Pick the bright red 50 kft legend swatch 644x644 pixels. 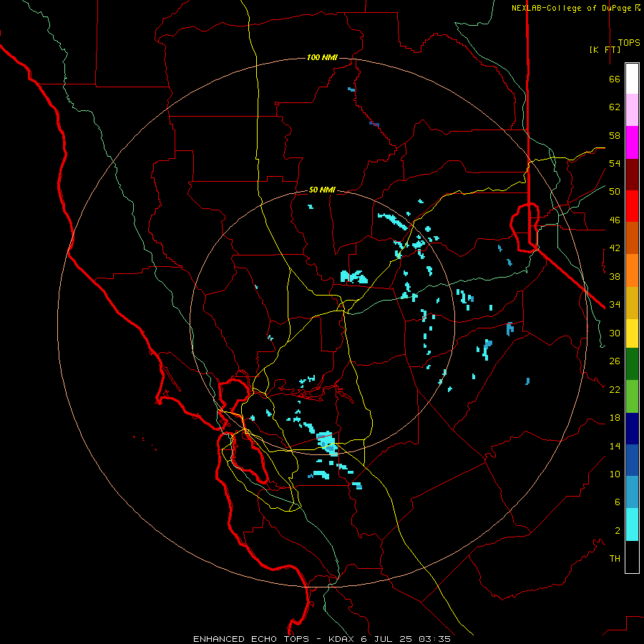pyautogui.click(x=632, y=206)
